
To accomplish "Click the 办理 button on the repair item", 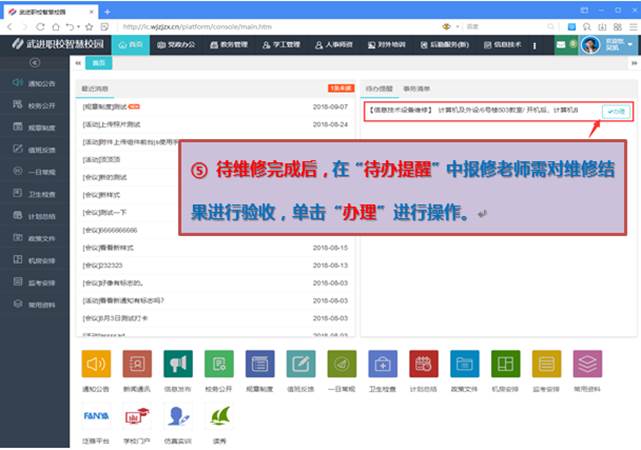I will pos(616,111).
